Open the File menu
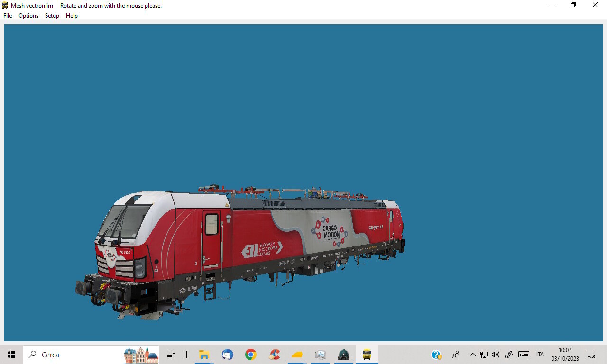607x364 pixels. [8, 16]
